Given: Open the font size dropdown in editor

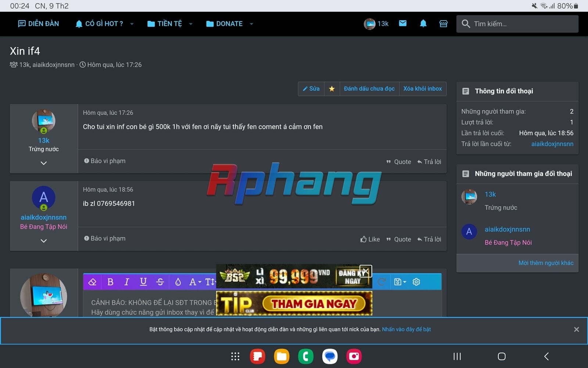Looking at the screenshot, I should coord(210,282).
